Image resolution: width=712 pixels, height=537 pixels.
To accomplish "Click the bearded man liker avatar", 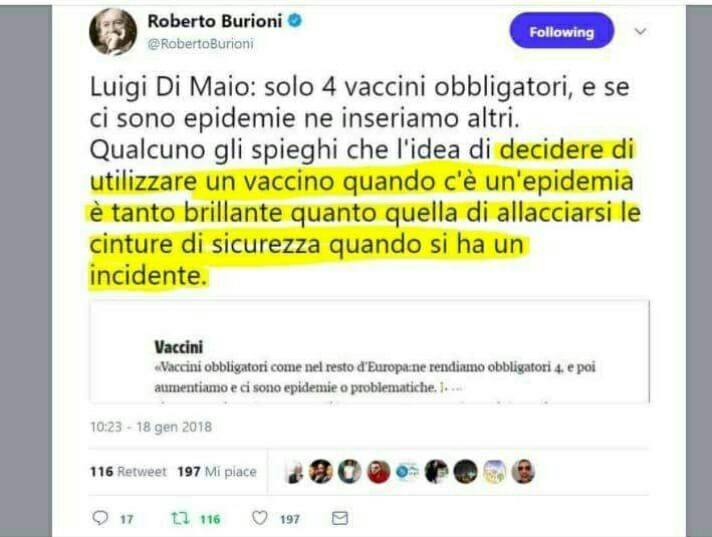I will click(x=321, y=472).
